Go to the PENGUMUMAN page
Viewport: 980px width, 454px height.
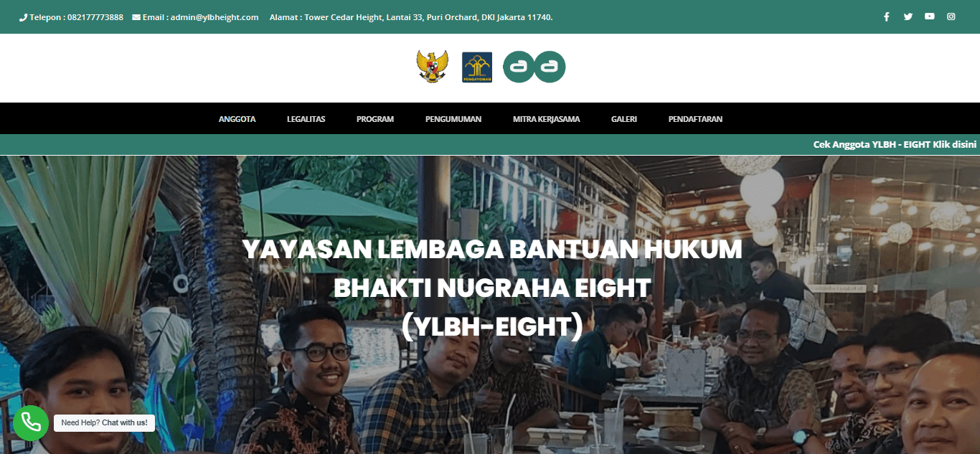click(x=453, y=119)
